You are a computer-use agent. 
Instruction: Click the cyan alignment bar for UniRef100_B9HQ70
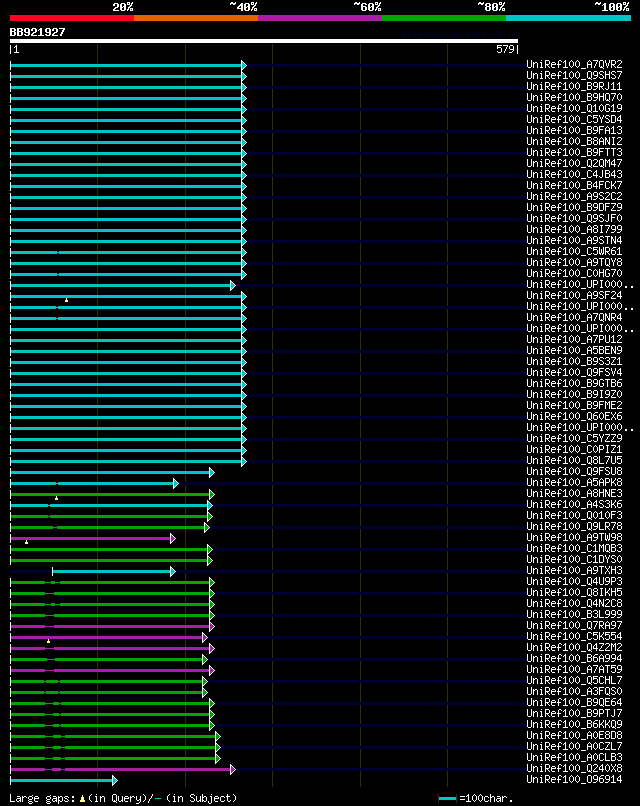[x=126, y=98]
